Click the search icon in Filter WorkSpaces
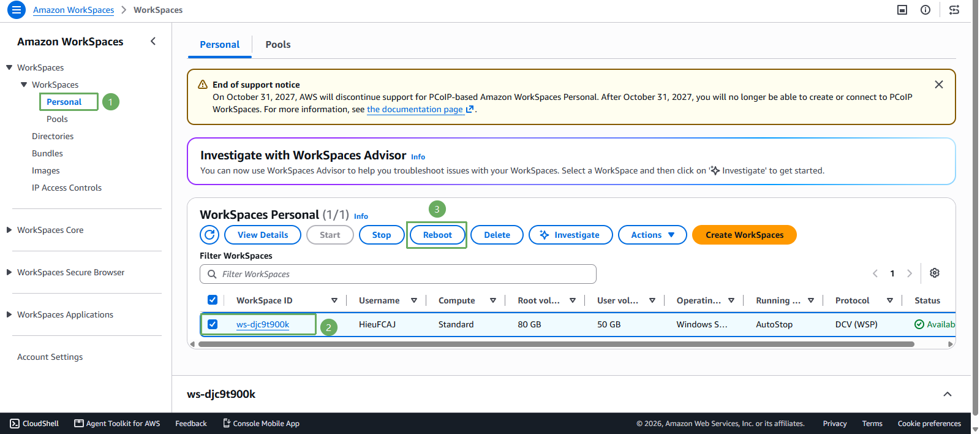This screenshot has width=980, height=434. (x=212, y=274)
